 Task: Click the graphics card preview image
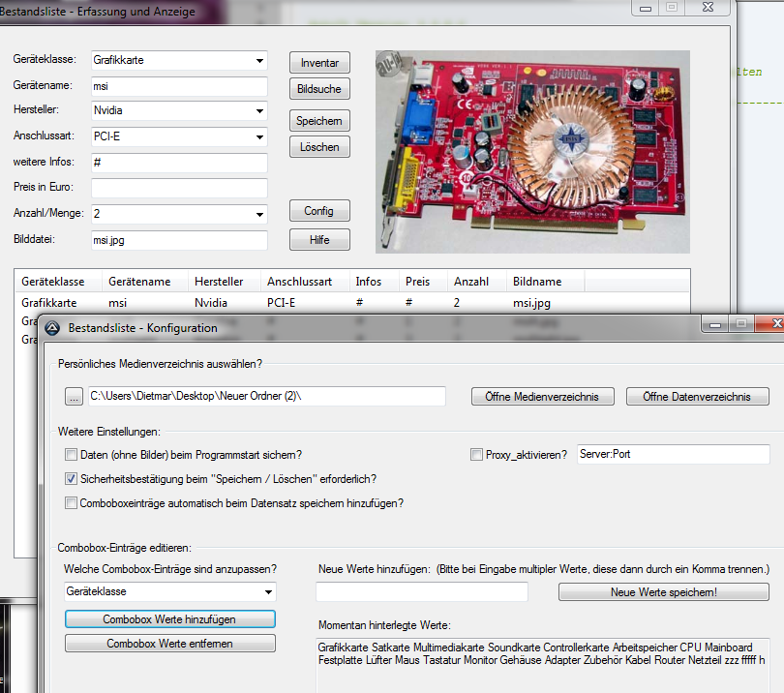[532, 151]
